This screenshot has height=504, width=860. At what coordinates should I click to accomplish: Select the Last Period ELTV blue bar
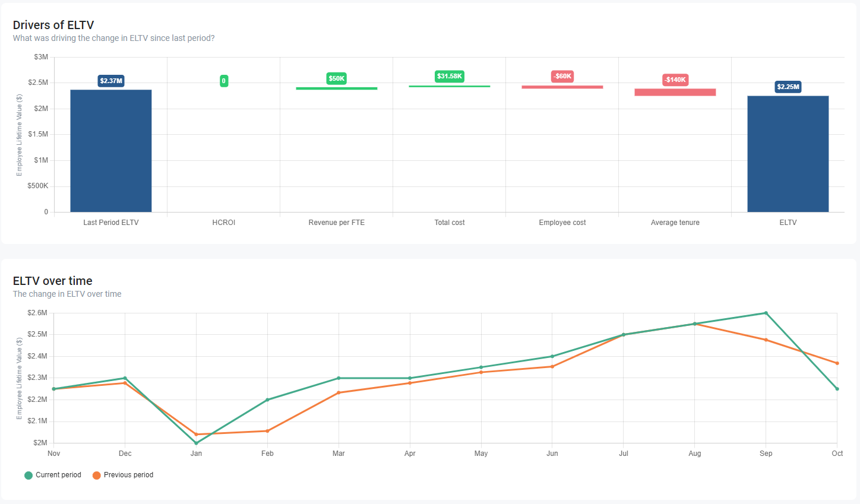point(111,151)
